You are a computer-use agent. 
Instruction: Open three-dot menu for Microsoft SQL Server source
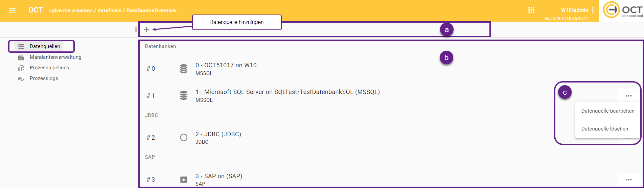pyautogui.click(x=629, y=96)
